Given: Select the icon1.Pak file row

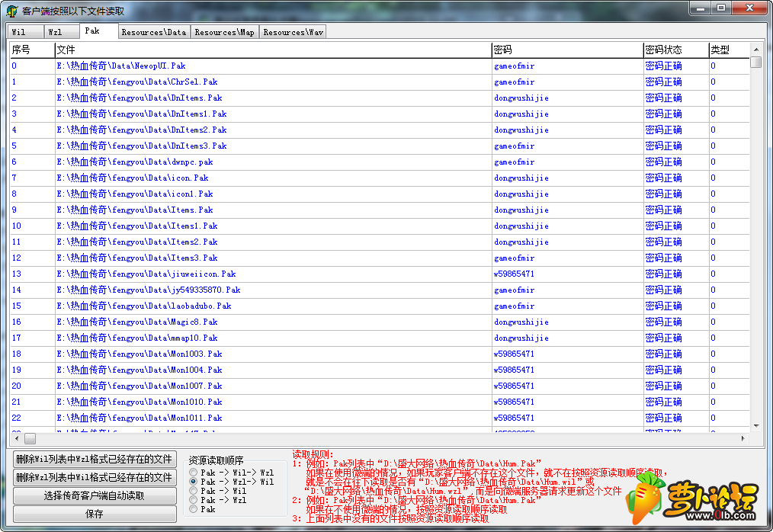Looking at the screenshot, I should pos(380,194).
